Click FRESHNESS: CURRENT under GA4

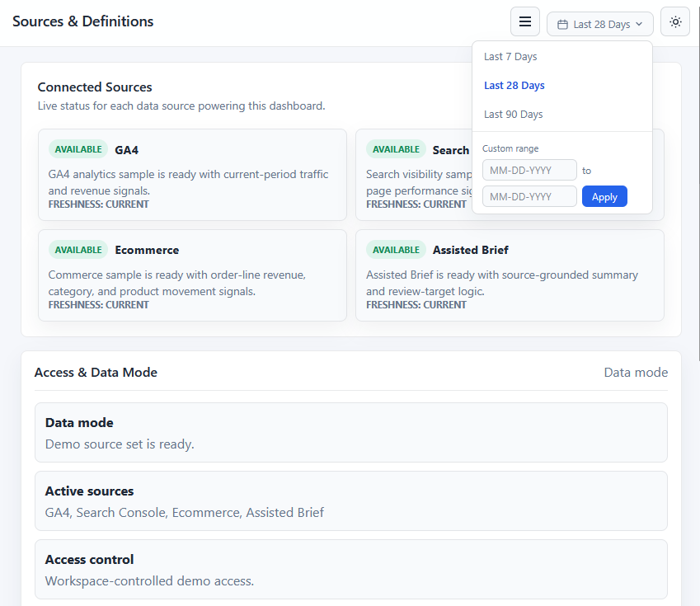99,204
